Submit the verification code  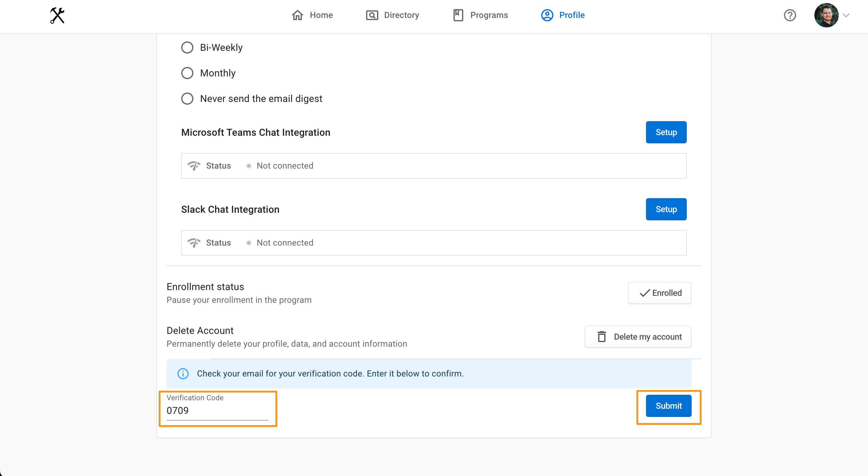(x=669, y=406)
